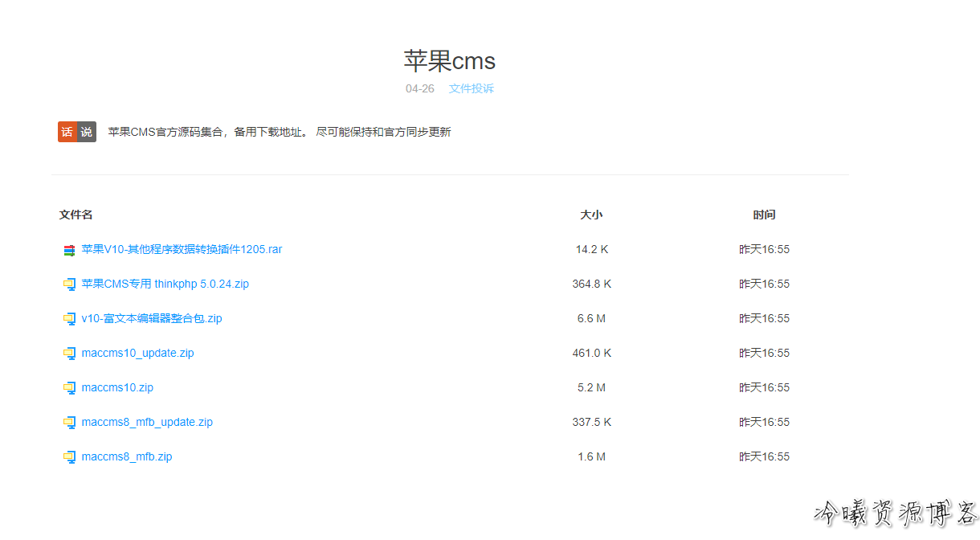Open the v10-富文本编辑器整合包.zip file link
980x540 pixels.
point(152,318)
